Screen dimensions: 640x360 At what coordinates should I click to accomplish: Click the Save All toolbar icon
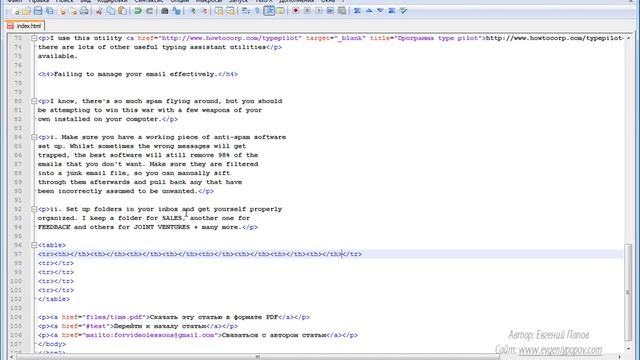(50, 11)
